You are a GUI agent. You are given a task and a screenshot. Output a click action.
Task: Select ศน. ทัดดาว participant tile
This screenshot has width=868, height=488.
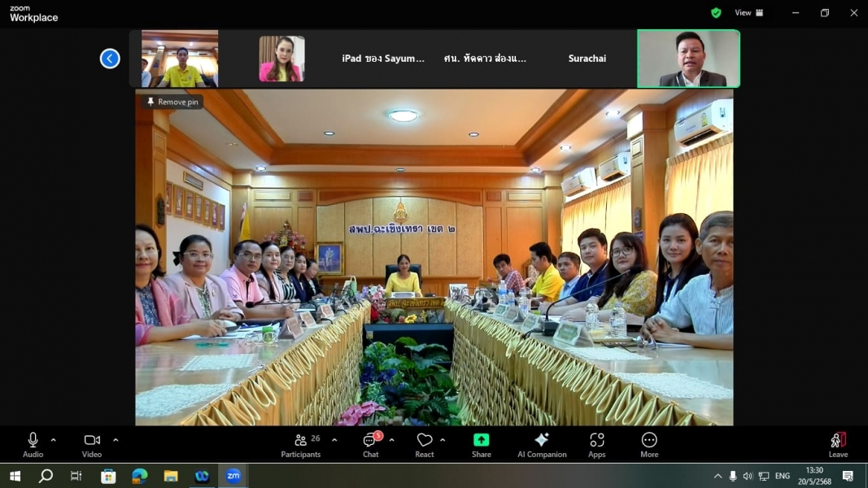[x=485, y=59]
